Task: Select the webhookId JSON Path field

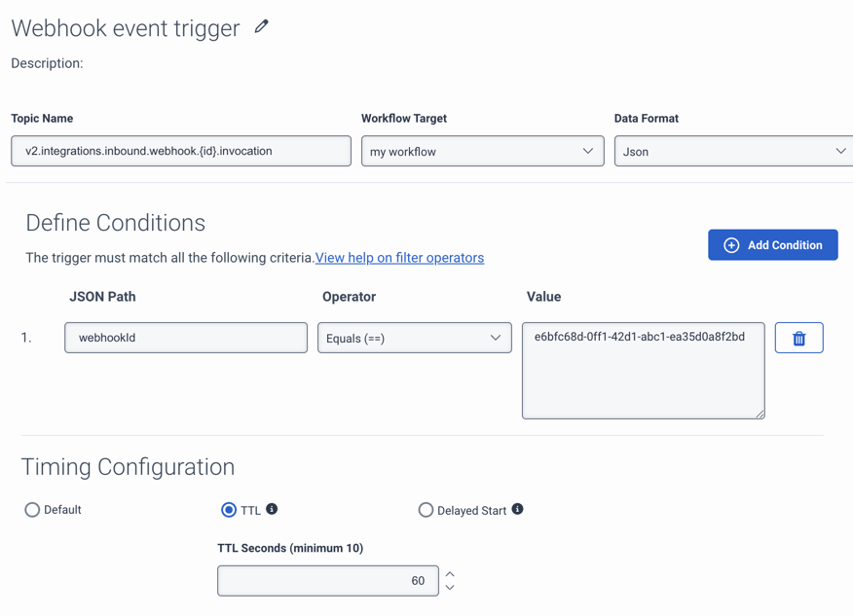Action: click(185, 337)
